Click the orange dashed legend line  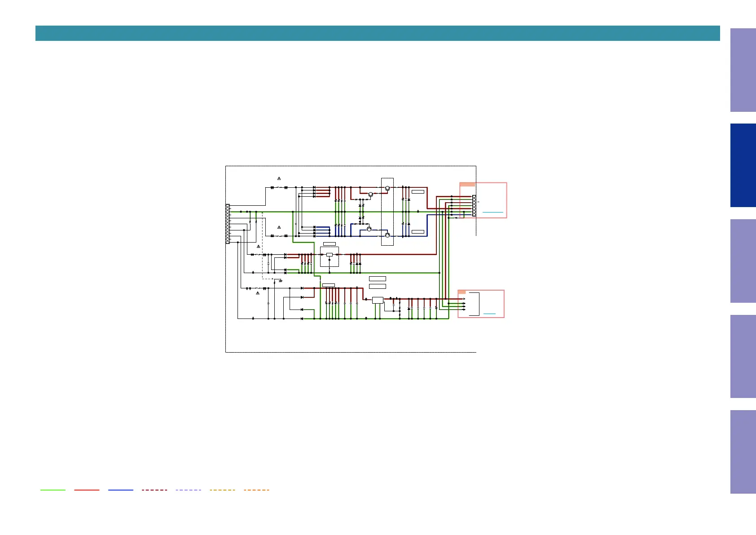tap(256, 490)
